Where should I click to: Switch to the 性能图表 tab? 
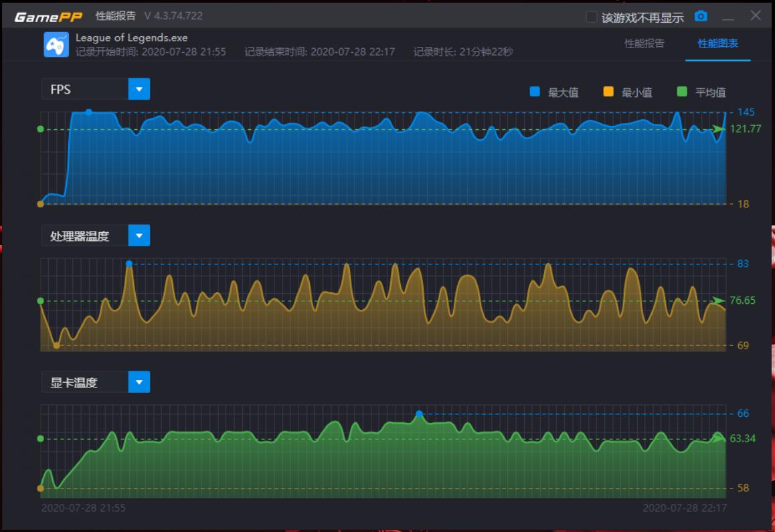[x=717, y=43]
